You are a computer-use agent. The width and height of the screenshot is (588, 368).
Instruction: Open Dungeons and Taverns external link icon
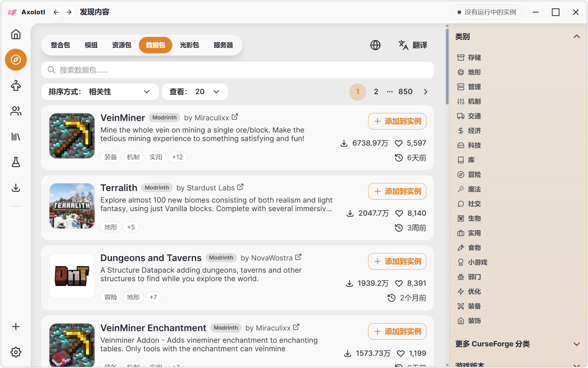point(298,257)
